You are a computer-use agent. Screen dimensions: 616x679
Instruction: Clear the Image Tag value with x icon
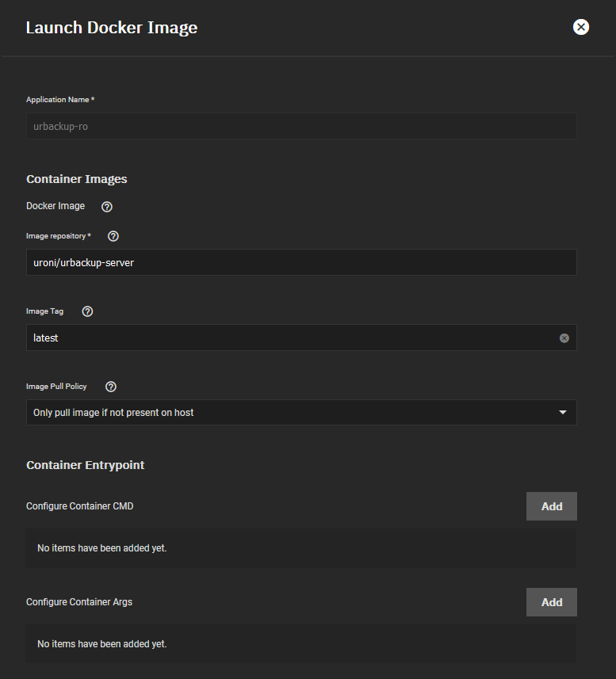pos(564,338)
